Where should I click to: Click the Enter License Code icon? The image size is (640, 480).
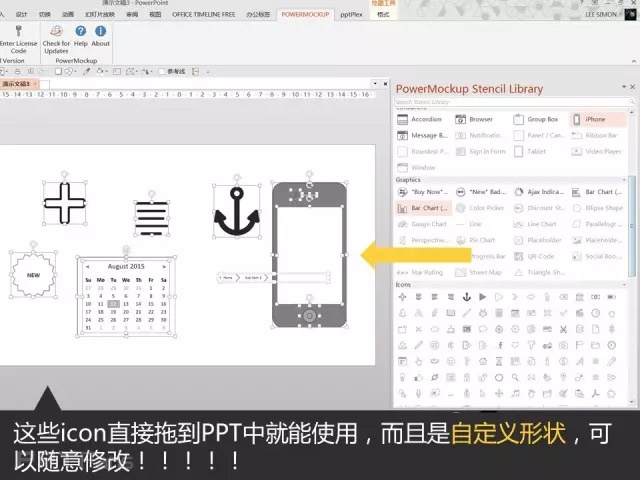[18, 32]
